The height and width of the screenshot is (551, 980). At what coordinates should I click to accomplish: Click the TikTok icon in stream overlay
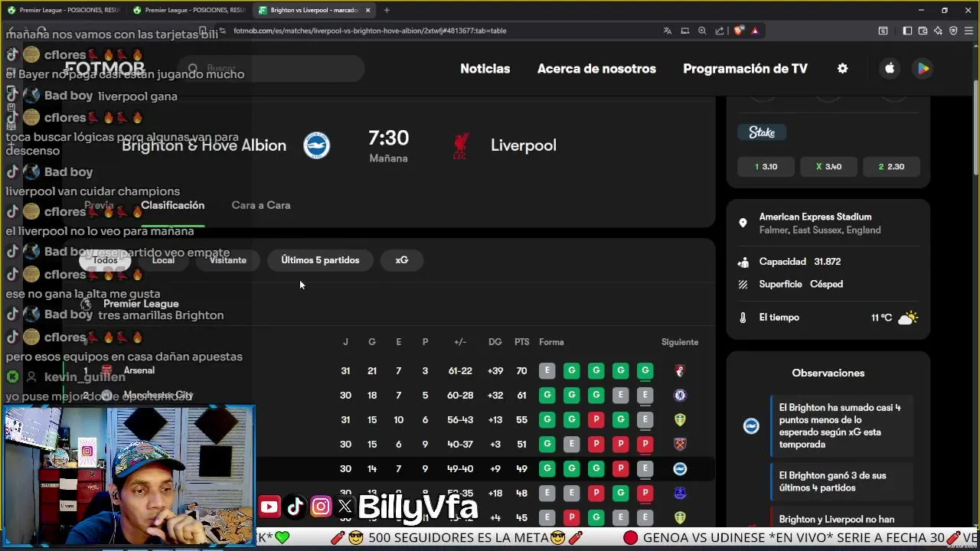[x=295, y=507]
